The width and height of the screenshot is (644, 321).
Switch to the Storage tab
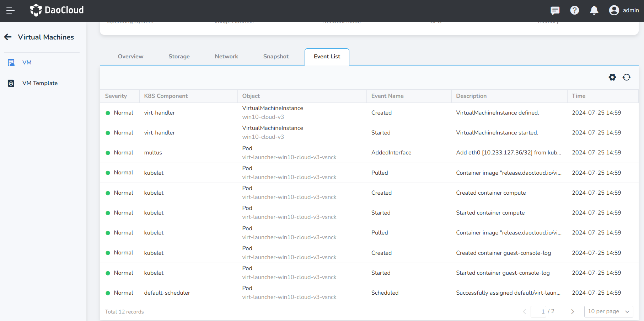(x=179, y=57)
